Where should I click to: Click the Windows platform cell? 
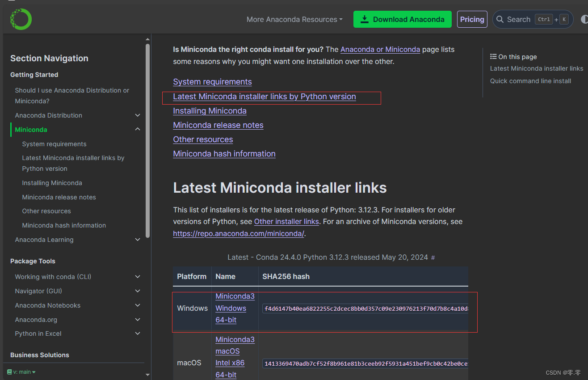point(192,308)
